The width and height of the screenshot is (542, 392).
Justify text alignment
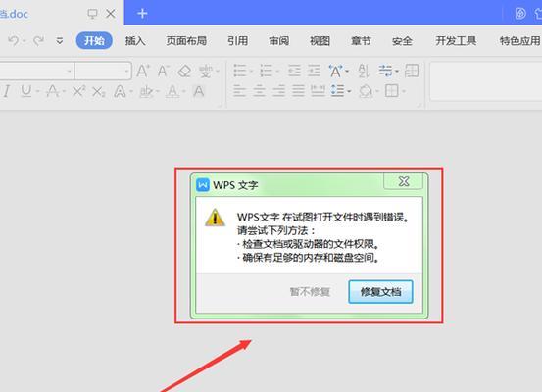(299, 91)
